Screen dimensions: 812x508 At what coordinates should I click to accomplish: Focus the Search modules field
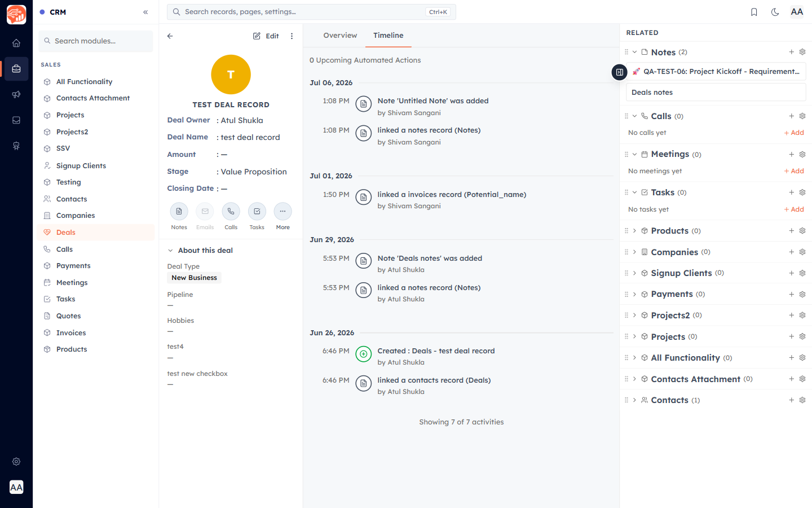(x=96, y=41)
